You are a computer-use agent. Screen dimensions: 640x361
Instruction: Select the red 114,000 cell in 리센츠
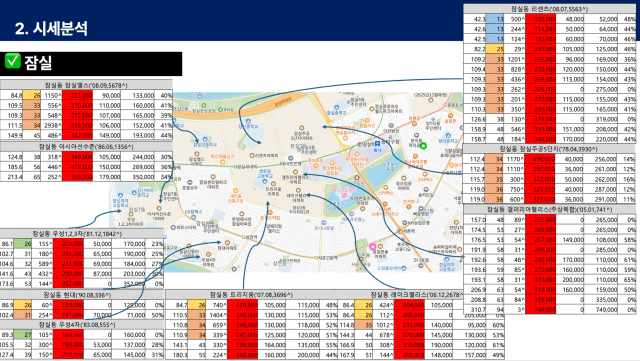pos(541,29)
